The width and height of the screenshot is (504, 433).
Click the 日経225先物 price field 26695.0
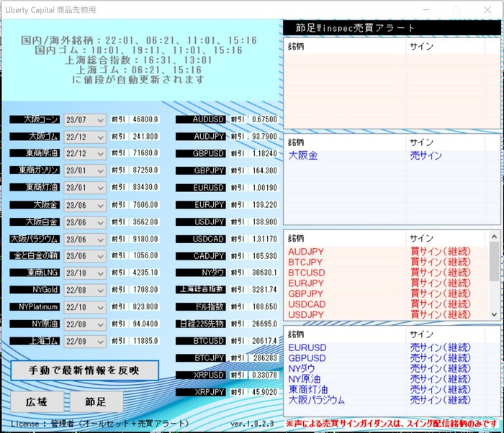[x=264, y=324]
